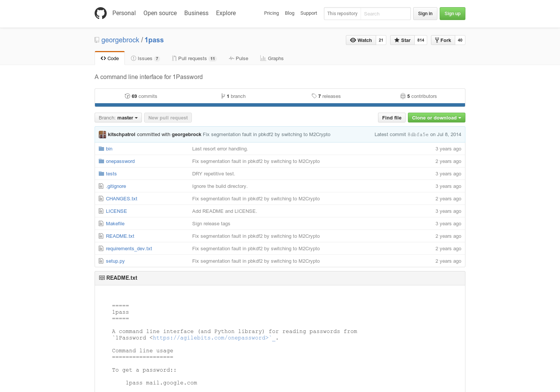Open the 'Sign release tags' commit message
Viewport: 560px width, 392px height.
click(211, 223)
